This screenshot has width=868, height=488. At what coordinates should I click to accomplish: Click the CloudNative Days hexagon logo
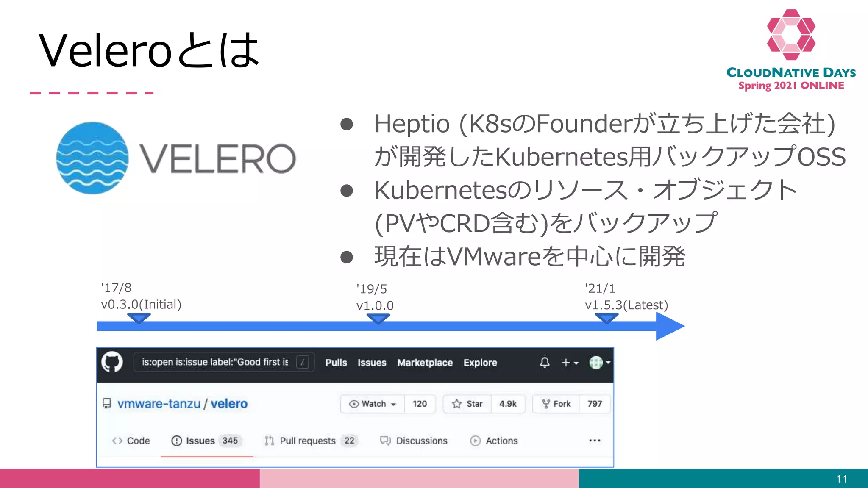click(791, 35)
